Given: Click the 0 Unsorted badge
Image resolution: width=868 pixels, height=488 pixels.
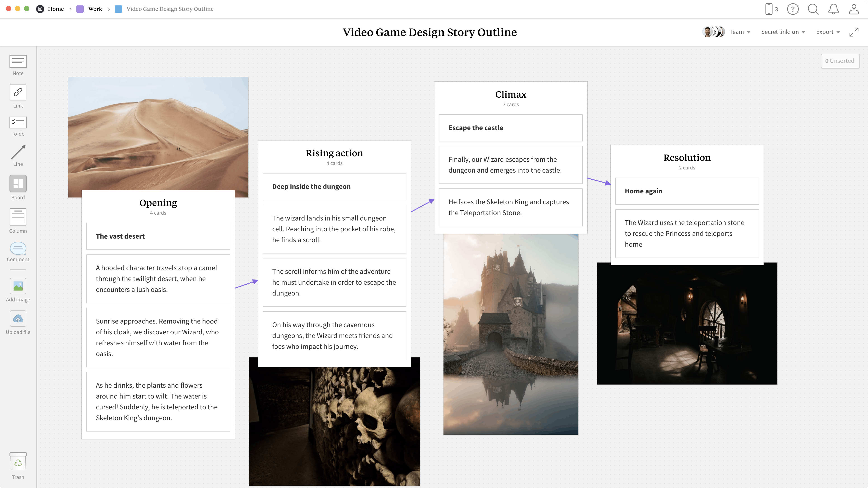Looking at the screenshot, I should click(x=840, y=61).
